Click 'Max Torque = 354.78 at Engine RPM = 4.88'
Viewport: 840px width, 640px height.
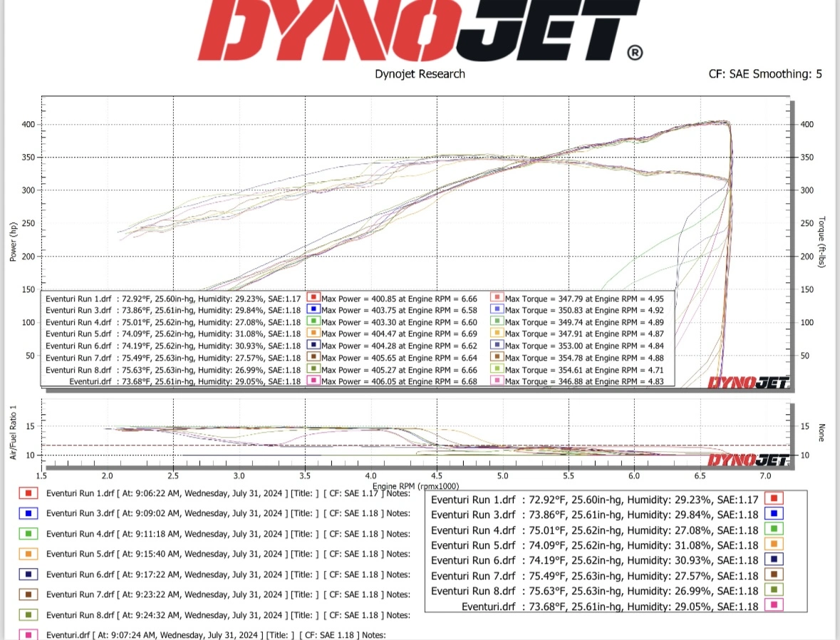584,358
